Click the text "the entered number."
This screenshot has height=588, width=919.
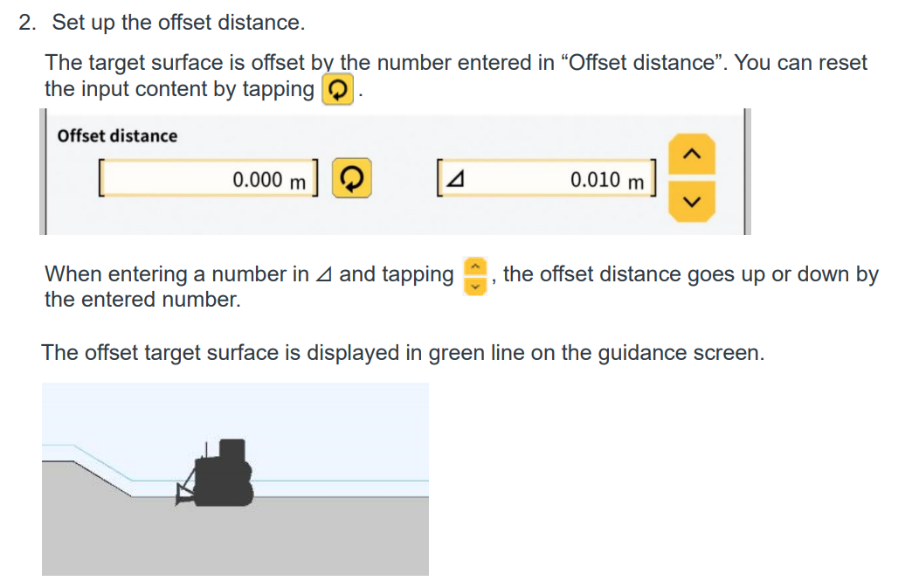(142, 300)
